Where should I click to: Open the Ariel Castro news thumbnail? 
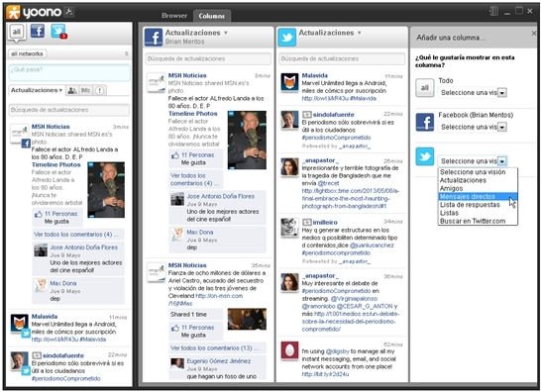click(247, 320)
